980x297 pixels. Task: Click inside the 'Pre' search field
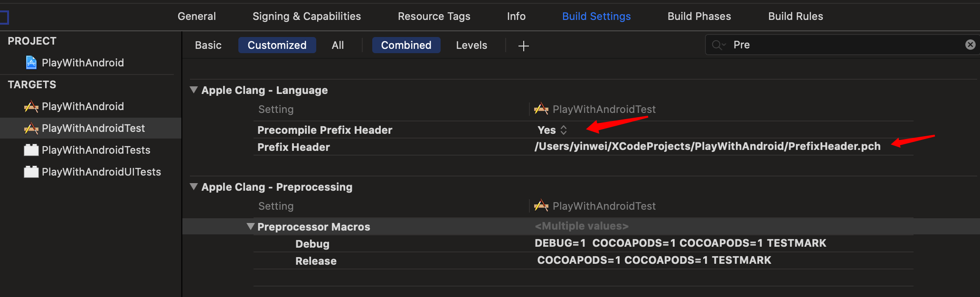[842, 45]
